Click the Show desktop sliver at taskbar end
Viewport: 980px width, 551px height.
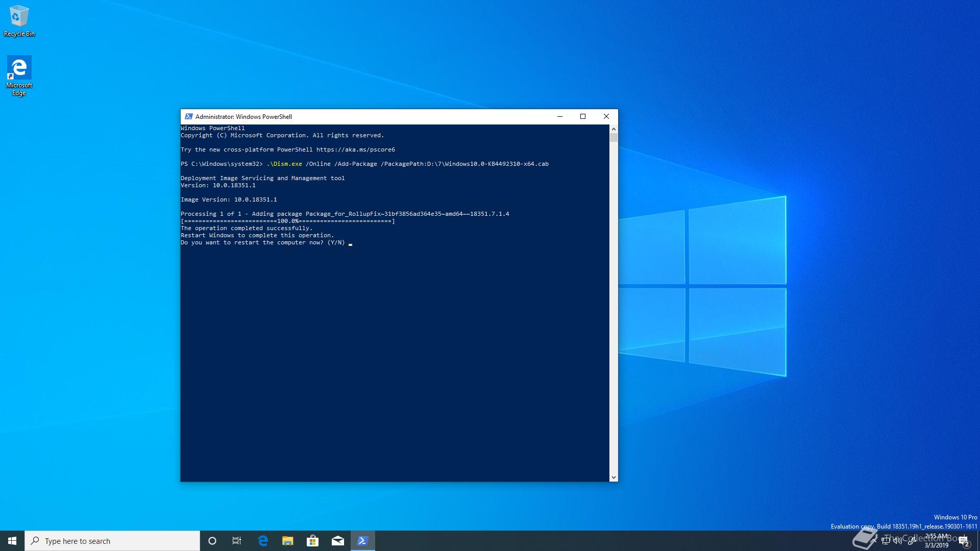(x=978, y=541)
